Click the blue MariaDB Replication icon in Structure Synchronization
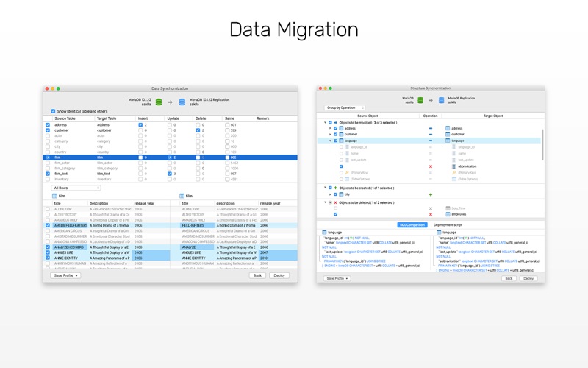Viewport: 588px width, 368px height. tap(442, 100)
